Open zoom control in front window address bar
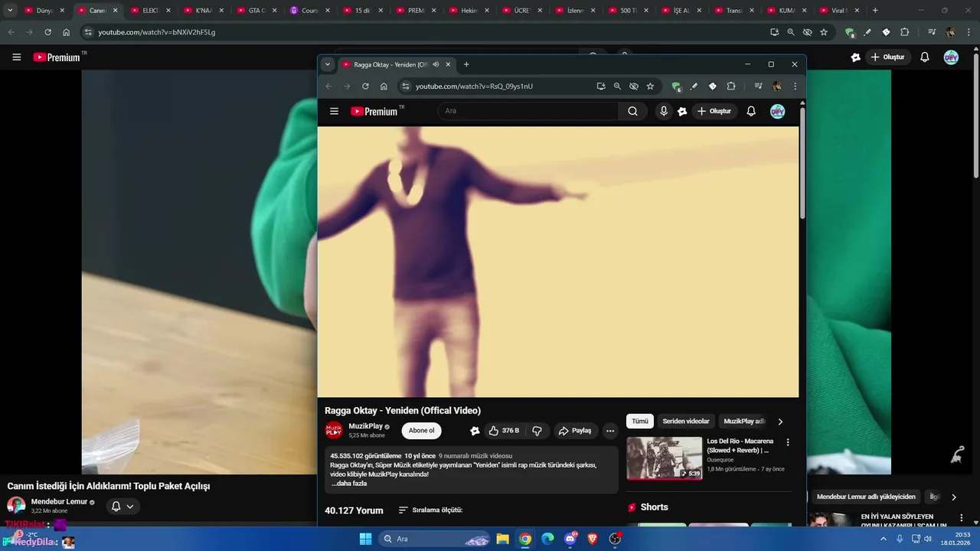Image resolution: width=980 pixels, height=551 pixels. coord(617,86)
